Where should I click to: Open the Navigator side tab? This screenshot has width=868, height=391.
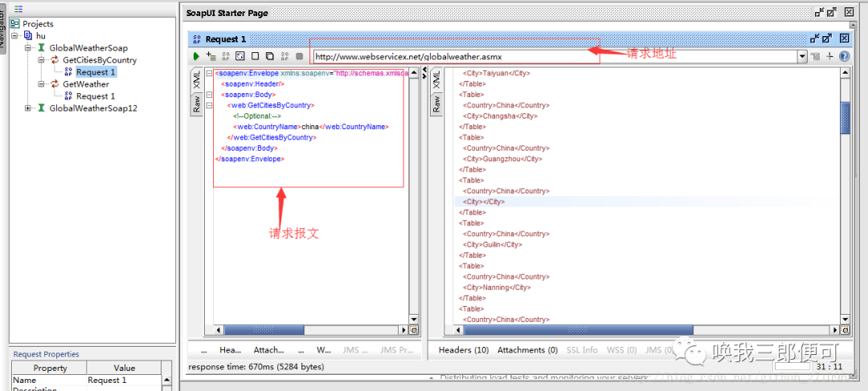point(2,31)
